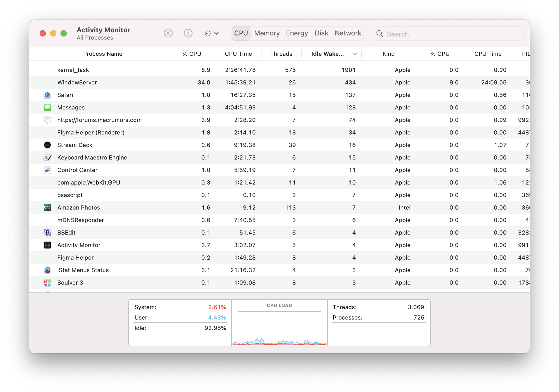Screen dimensions: 559x392
Task: Select the osascript process row
Action: coord(279,195)
